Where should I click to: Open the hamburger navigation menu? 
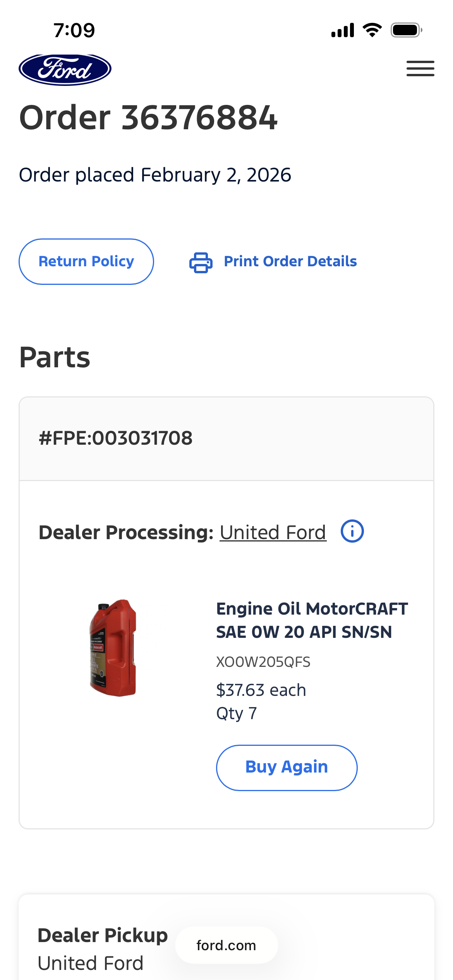[x=420, y=69]
